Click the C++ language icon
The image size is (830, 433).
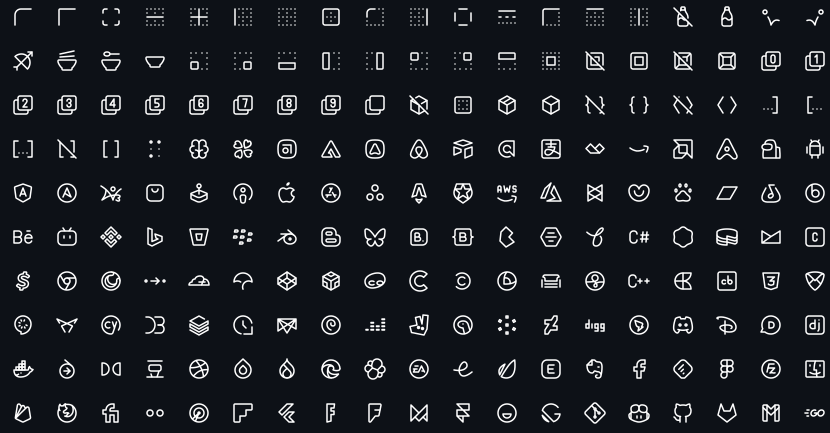tap(638, 281)
